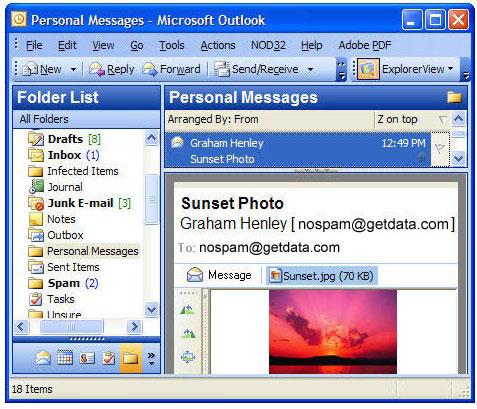Open the Actions menu
This screenshot has width=477, height=409.
tap(218, 45)
